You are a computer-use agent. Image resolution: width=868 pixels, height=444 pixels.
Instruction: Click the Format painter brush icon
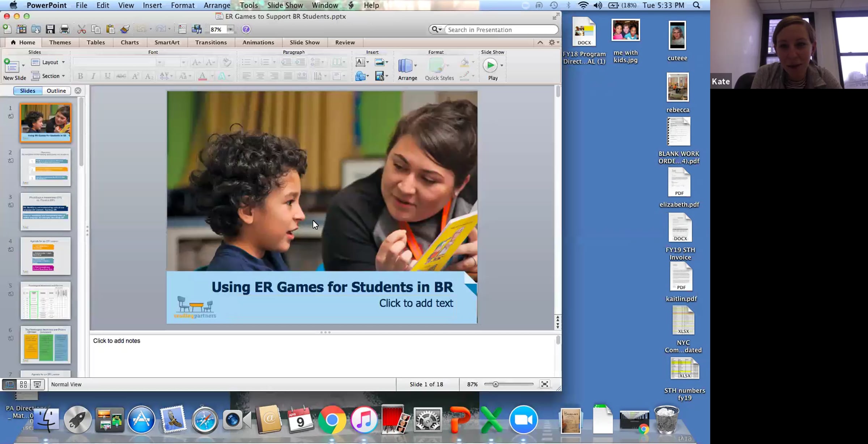click(x=125, y=29)
